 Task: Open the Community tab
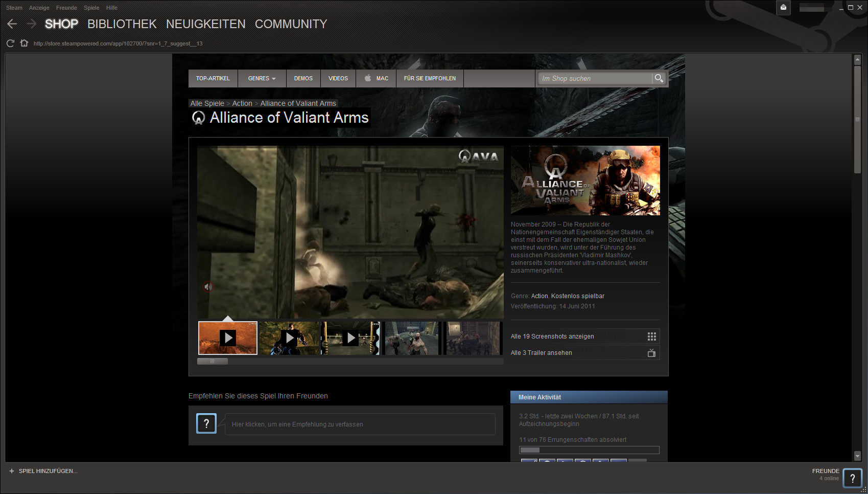pyautogui.click(x=291, y=24)
